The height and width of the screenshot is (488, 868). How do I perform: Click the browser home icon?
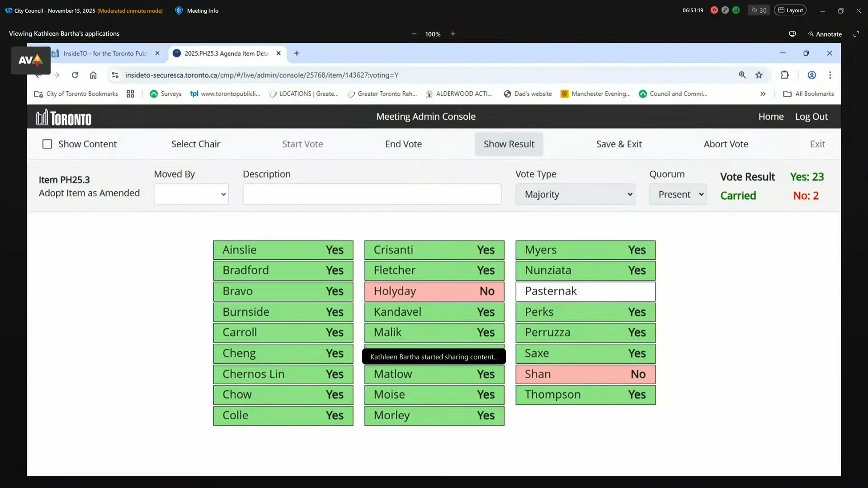point(93,75)
